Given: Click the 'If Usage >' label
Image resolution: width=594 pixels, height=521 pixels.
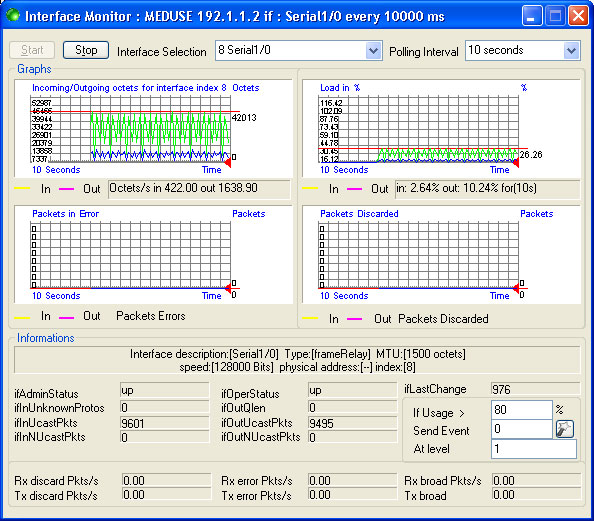Looking at the screenshot, I should click(x=439, y=413).
